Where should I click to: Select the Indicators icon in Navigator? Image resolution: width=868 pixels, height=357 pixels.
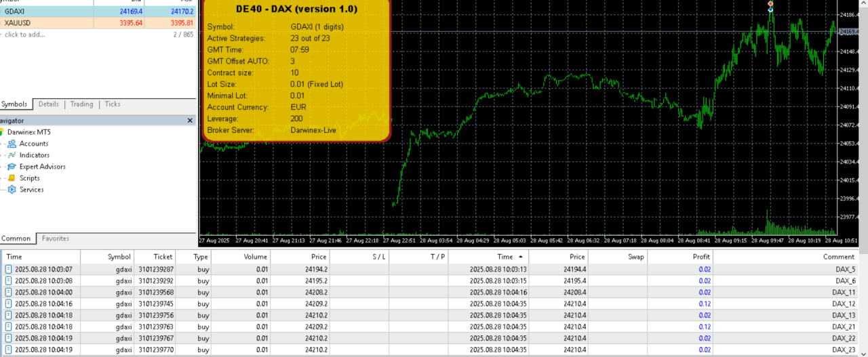12,155
